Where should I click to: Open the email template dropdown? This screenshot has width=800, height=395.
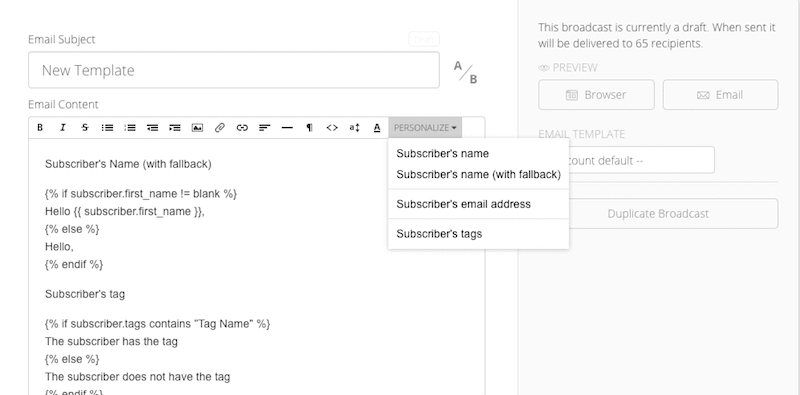click(627, 160)
